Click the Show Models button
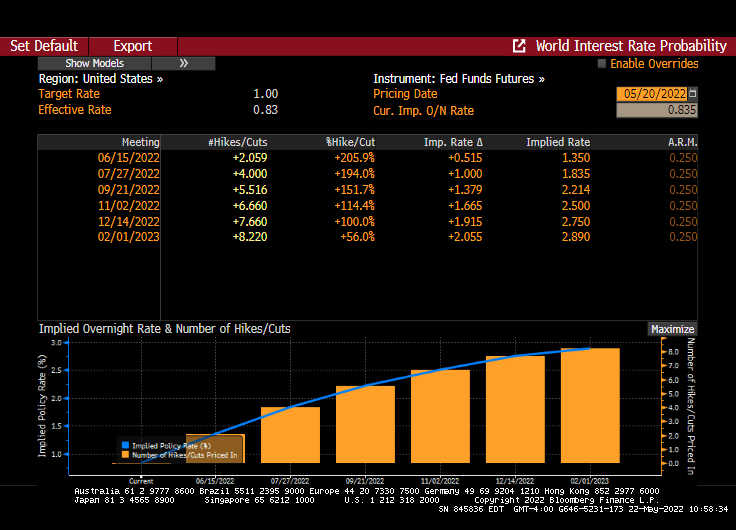 coord(95,63)
